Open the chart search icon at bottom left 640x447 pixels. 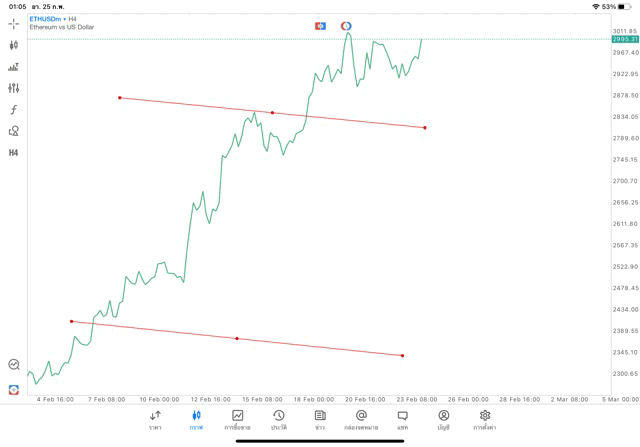coord(14,365)
